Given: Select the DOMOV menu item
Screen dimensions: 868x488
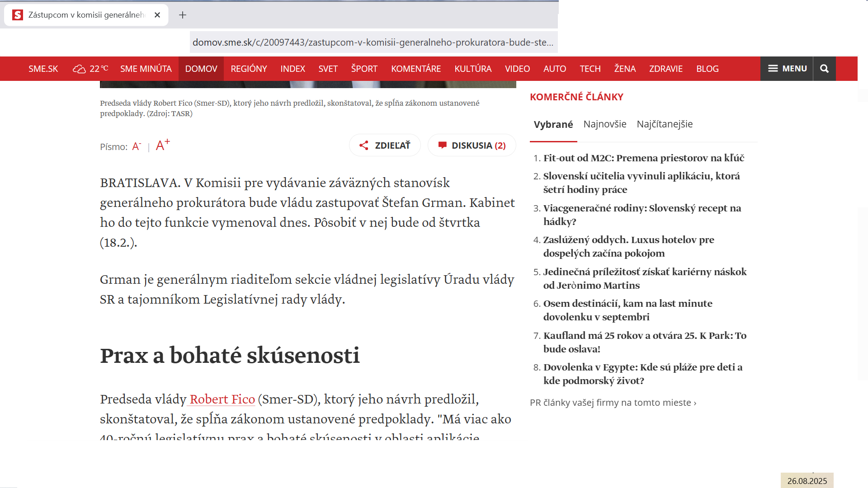Looking at the screenshot, I should [201, 69].
